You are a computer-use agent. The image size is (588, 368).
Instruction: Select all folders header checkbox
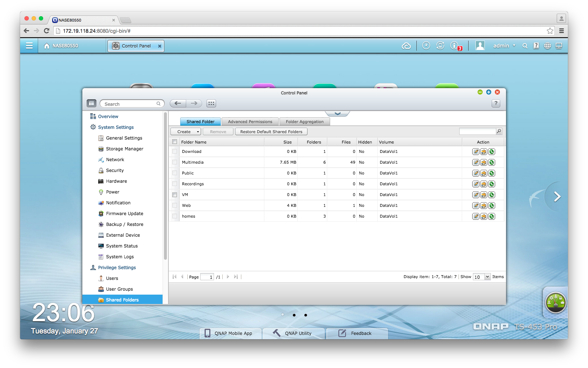(x=175, y=142)
